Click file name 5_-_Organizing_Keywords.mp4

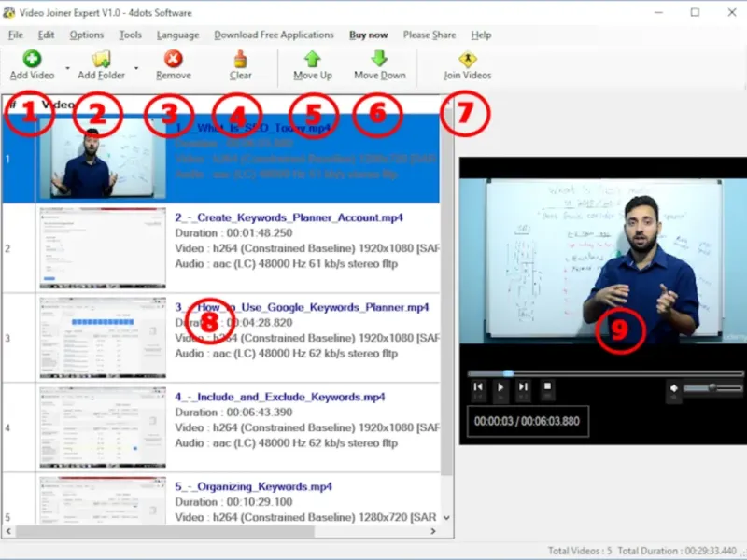pos(253,486)
